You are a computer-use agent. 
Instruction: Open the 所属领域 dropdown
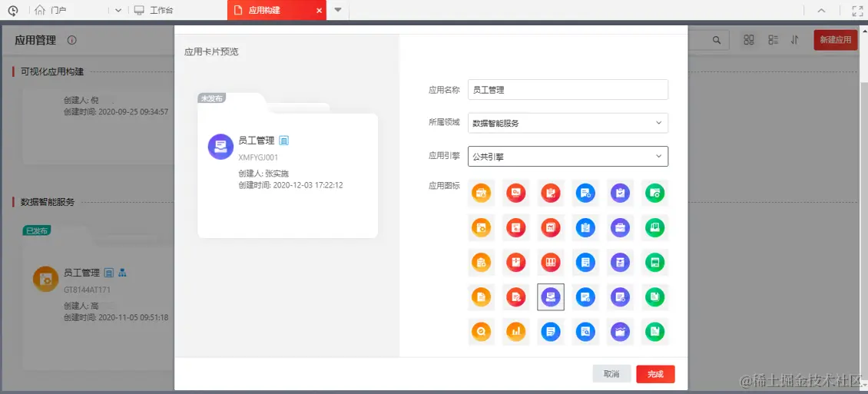coord(568,123)
